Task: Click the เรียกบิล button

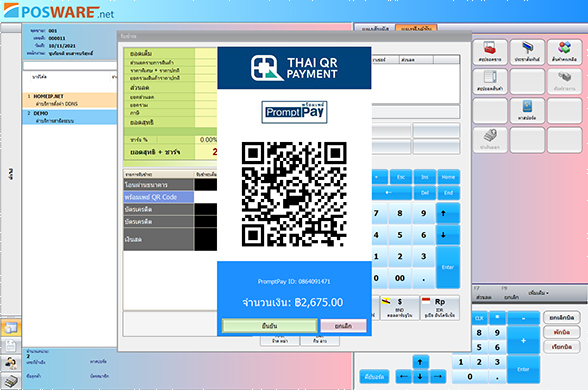Action: [562, 346]
